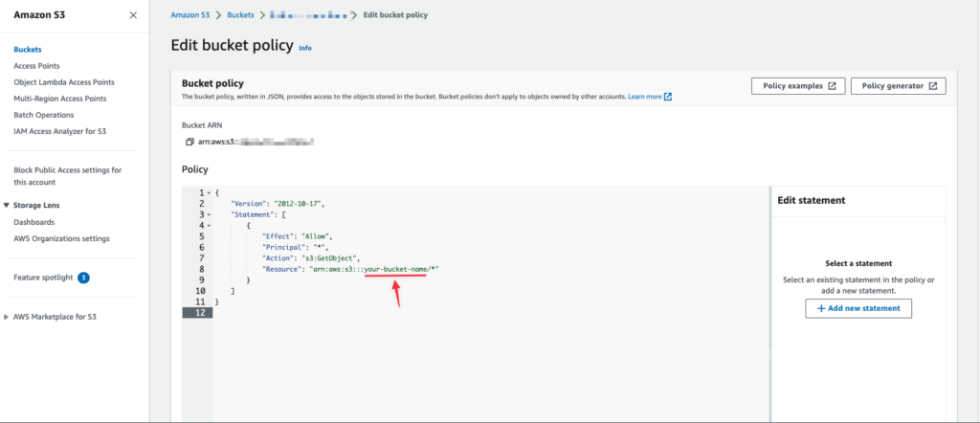This screenshot has height=423, width=980.
Task: Click the "Principal": "*" line
Action: (x=296, y=248)
